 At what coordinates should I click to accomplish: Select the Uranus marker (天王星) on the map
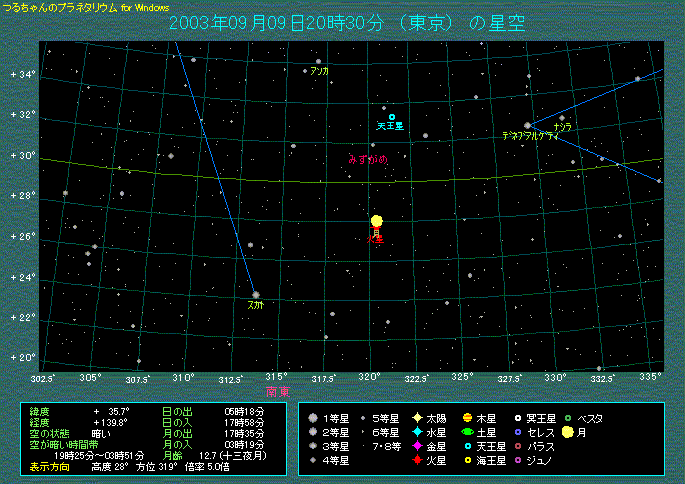coord(391,117)
